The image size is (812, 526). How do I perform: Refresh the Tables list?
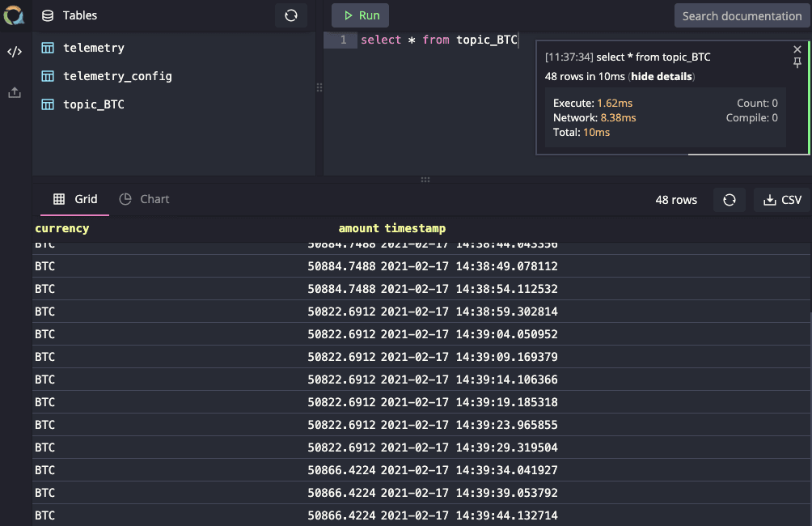tap(291, 15)
